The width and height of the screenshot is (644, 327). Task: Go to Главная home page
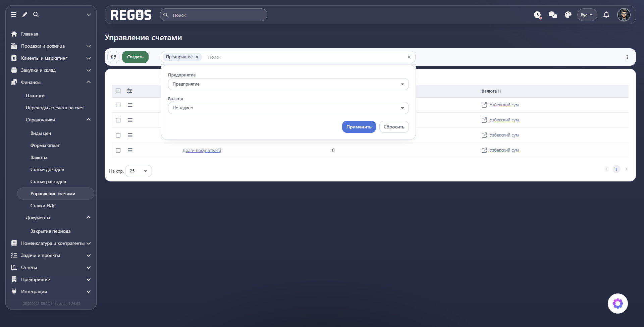pos(30,34)
